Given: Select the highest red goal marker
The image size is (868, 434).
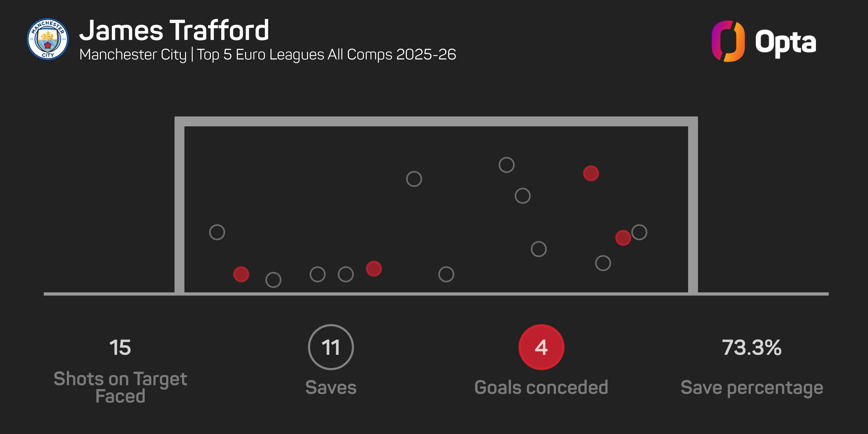Looking at the screenshot, I should (591, 174).
